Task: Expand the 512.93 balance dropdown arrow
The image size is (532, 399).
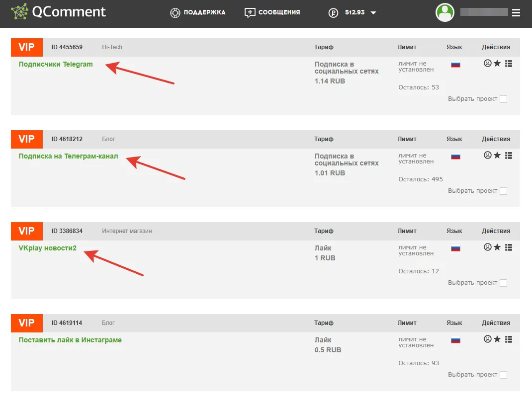Action: pos(373,13)
